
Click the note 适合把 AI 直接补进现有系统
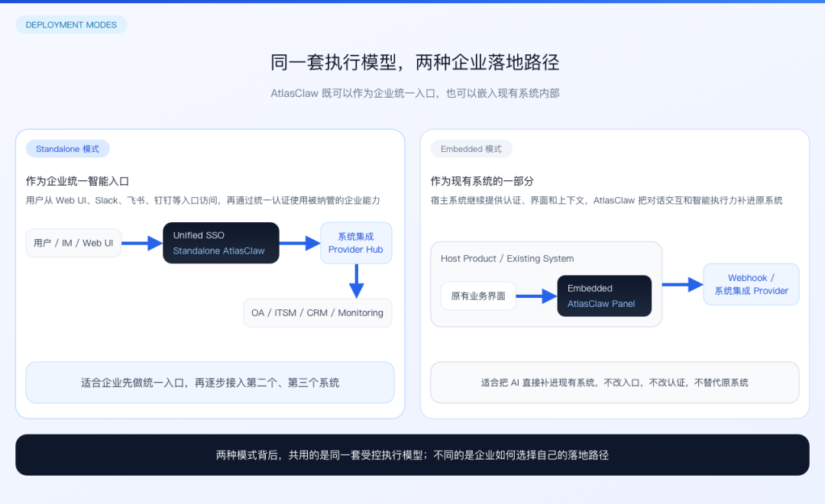pyautogui.click(x=614, y=383)
